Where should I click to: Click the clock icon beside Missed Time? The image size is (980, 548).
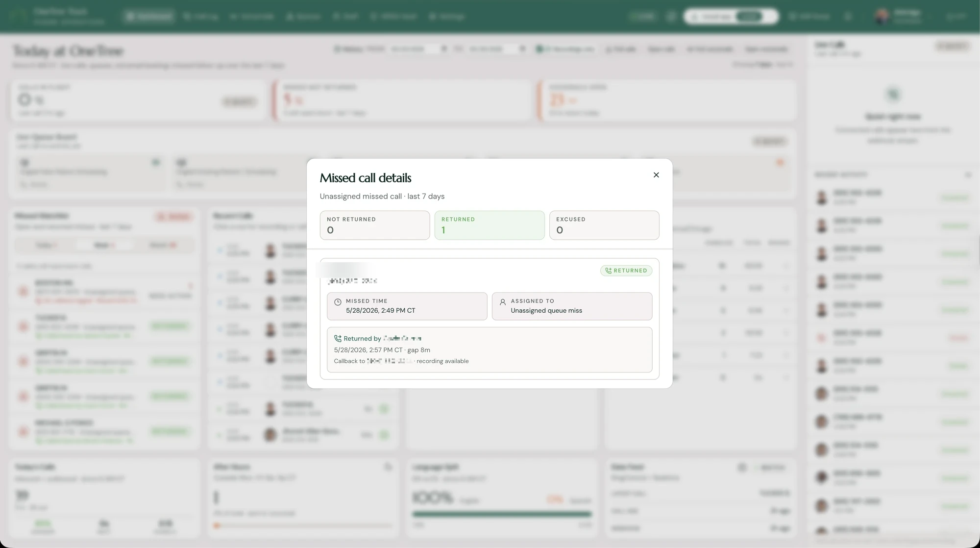[x=338, y=302]
